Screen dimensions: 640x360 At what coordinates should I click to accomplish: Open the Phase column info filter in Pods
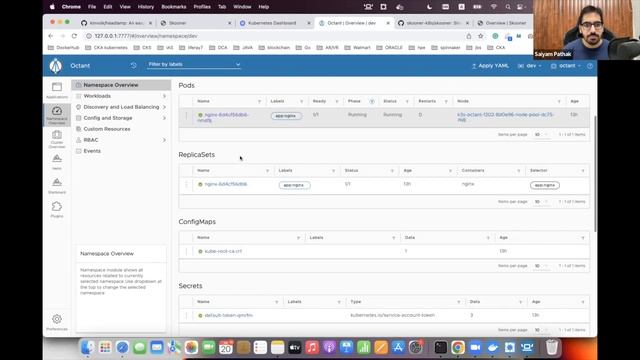pyautogui.click(x=372, y=101)
